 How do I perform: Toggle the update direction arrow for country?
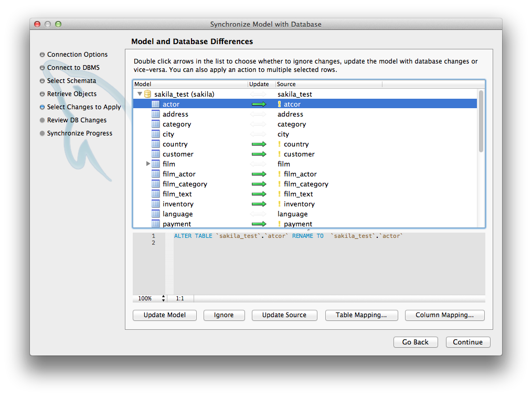[259, 144]
